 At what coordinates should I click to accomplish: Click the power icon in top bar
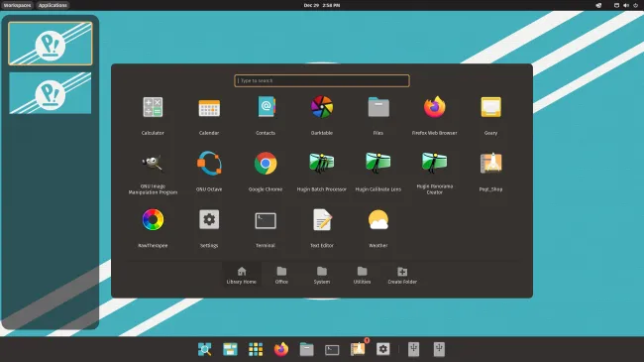click(635, 5)
